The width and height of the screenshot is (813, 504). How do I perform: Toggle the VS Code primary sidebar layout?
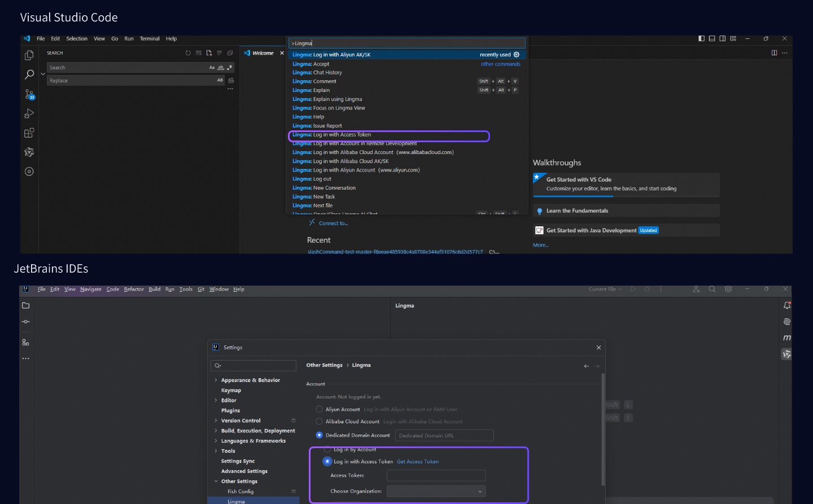click(x=701, y=38)
